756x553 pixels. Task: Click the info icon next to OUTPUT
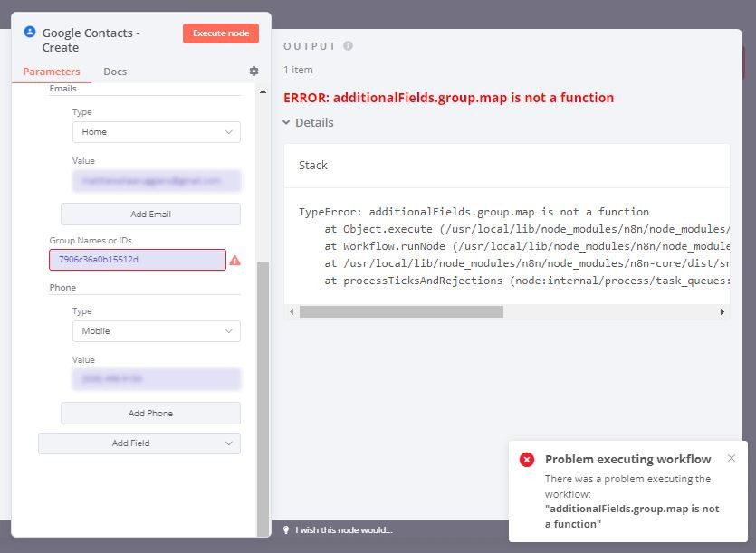point(348,46)
